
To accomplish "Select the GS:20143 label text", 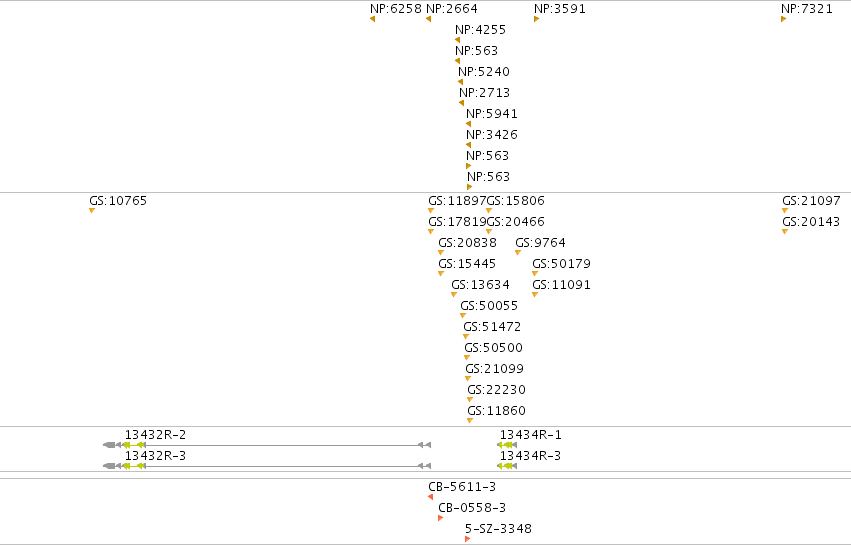I will (811, 221).
